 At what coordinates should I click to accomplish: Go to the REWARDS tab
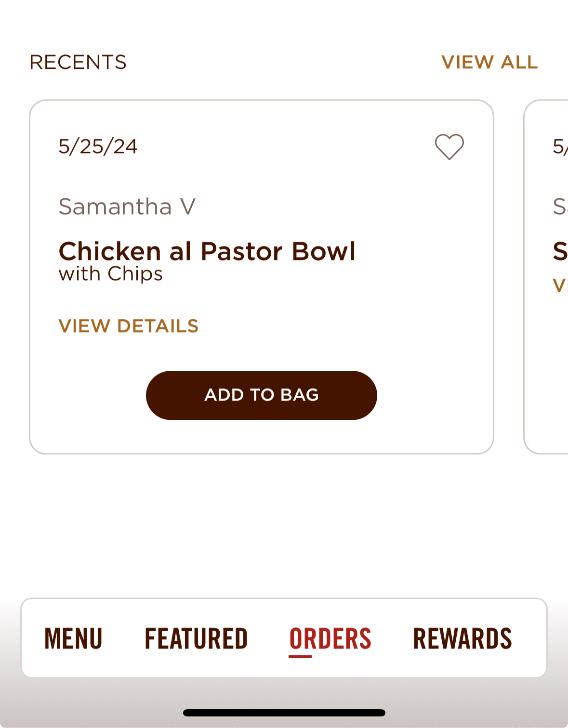click(462, 638)
